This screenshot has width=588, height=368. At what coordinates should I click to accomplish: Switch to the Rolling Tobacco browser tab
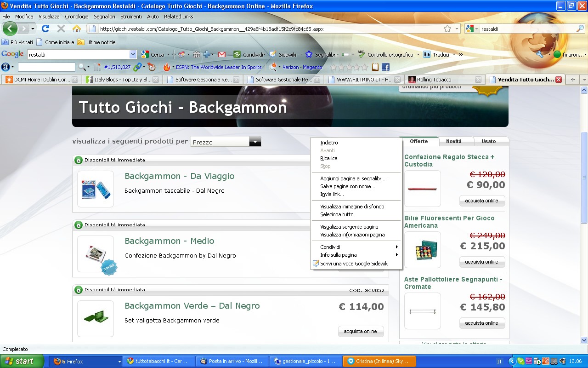[444, 80]
